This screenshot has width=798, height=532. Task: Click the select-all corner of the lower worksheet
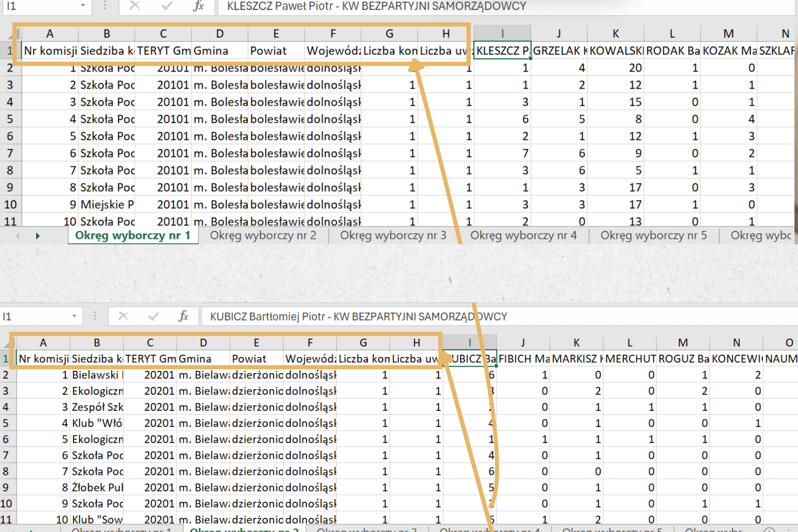pos(7,343)
